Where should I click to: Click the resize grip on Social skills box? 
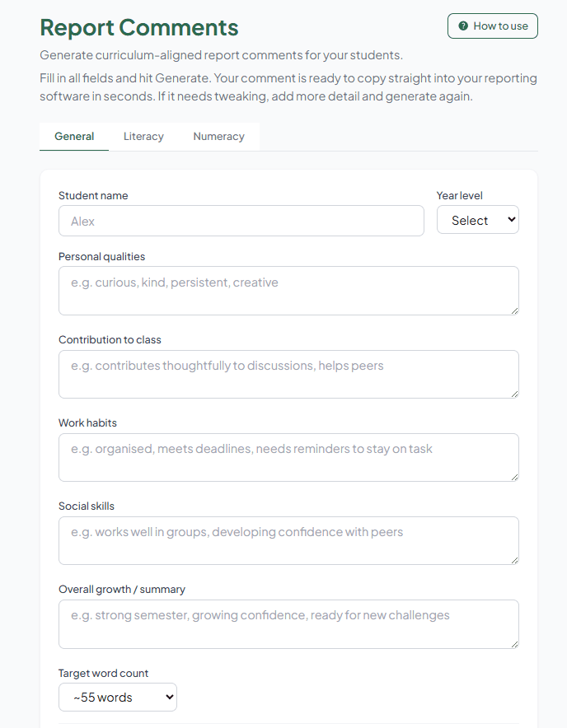click(515, 559)
